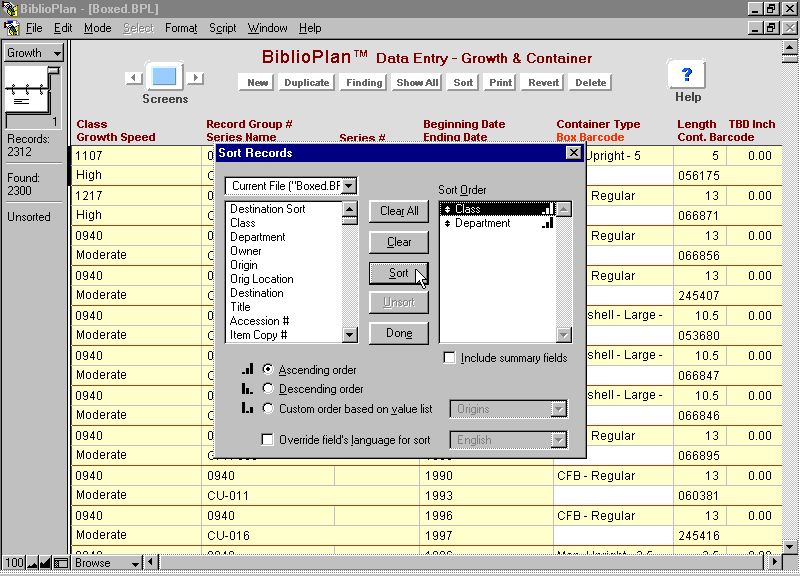Click the Sort toolbar button in main window

pos(463,82)
